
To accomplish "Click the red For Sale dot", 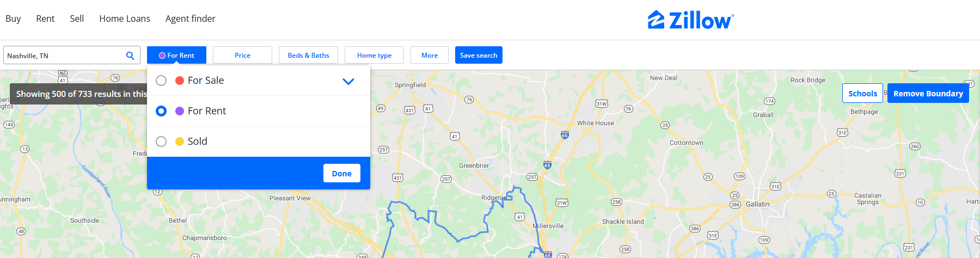I will click(180, 81).
